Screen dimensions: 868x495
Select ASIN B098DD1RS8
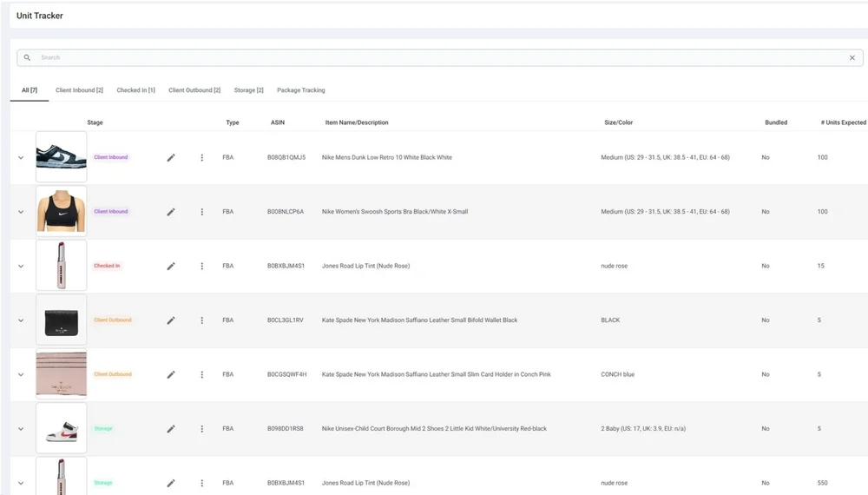pyautogui.click(x=286, y=428)
